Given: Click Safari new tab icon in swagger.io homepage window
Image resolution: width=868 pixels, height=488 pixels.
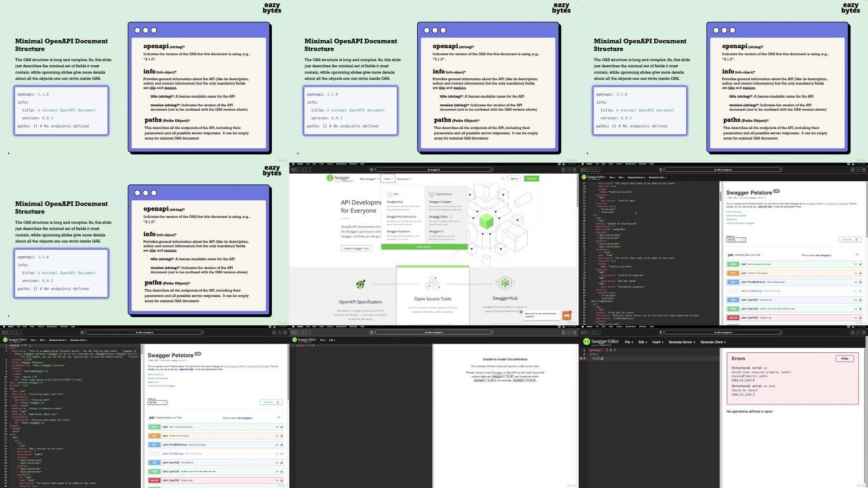Looking at the screenshot, I should point(568,169).
